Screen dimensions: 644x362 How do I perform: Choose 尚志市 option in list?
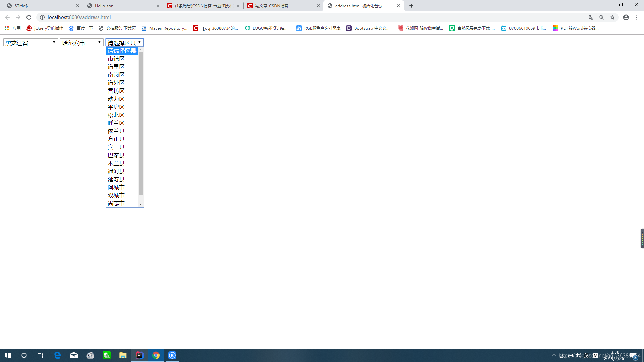coord(116,203)
